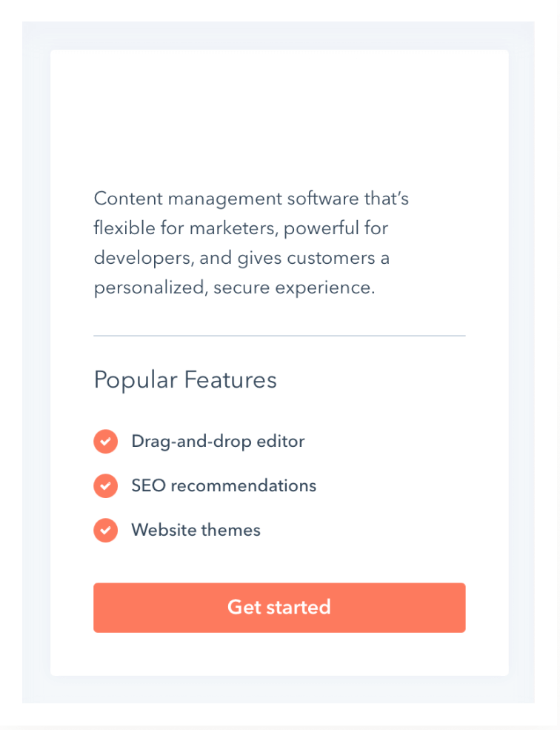Select the Drag-and-drop editor feature label
This screenshot has width=560, height=730.
pyautogui.click(x=218, y=442)
